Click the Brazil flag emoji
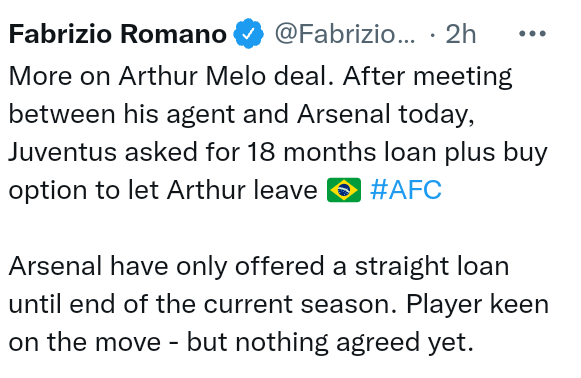 pos(343,190)
